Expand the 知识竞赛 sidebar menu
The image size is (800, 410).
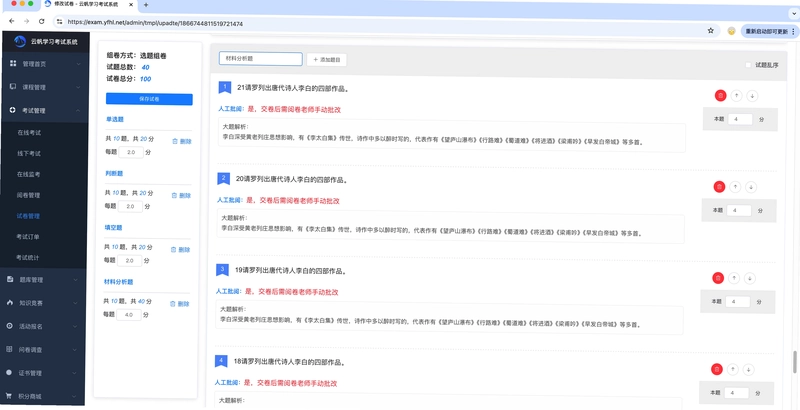43,303
